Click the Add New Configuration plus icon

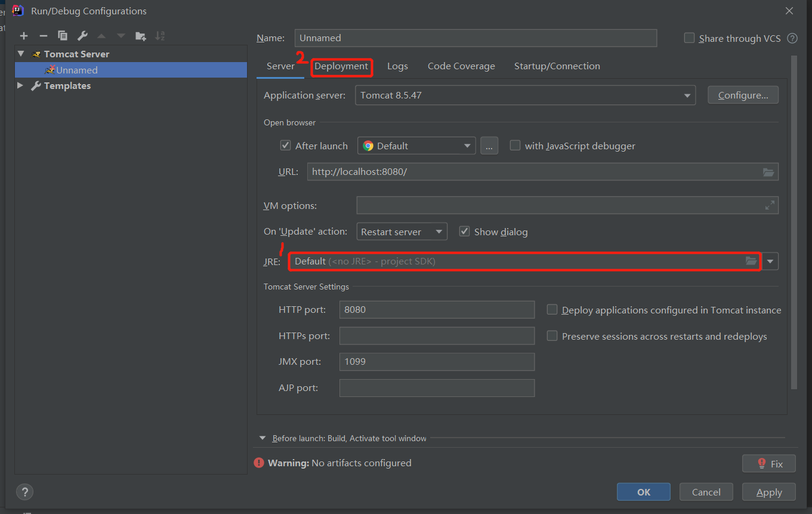pos(24,36)
